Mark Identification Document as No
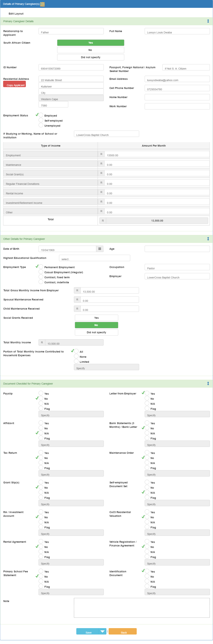Image resolution: width=213 pixels, height=644 pixels. coord(147,576)
